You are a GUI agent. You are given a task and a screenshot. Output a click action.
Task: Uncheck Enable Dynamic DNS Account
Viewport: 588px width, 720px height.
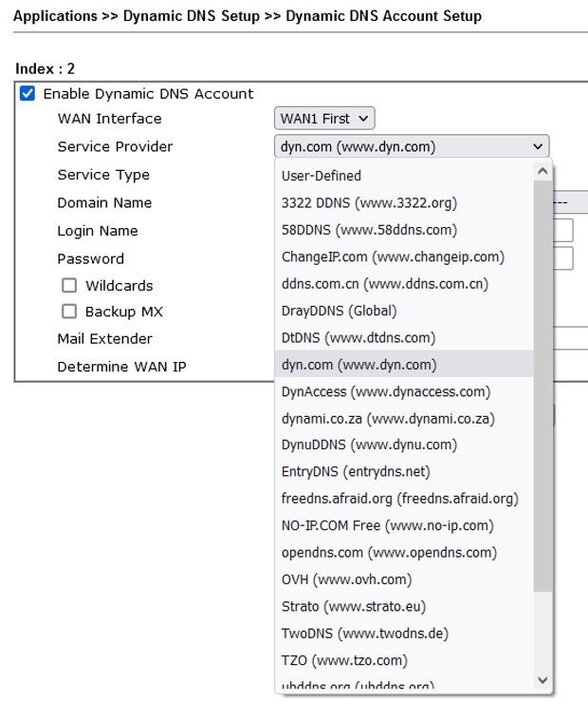(28, 94)
